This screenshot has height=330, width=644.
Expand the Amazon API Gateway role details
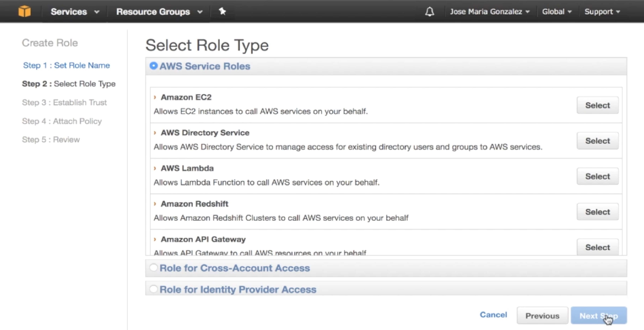(155, 239)
